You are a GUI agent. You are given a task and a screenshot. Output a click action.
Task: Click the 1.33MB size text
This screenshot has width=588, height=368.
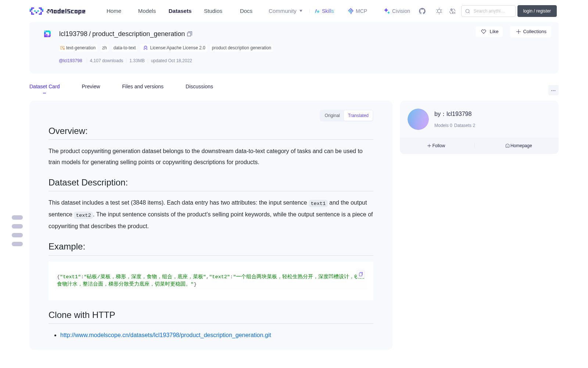pyautogui.click(x=137, y=61)
